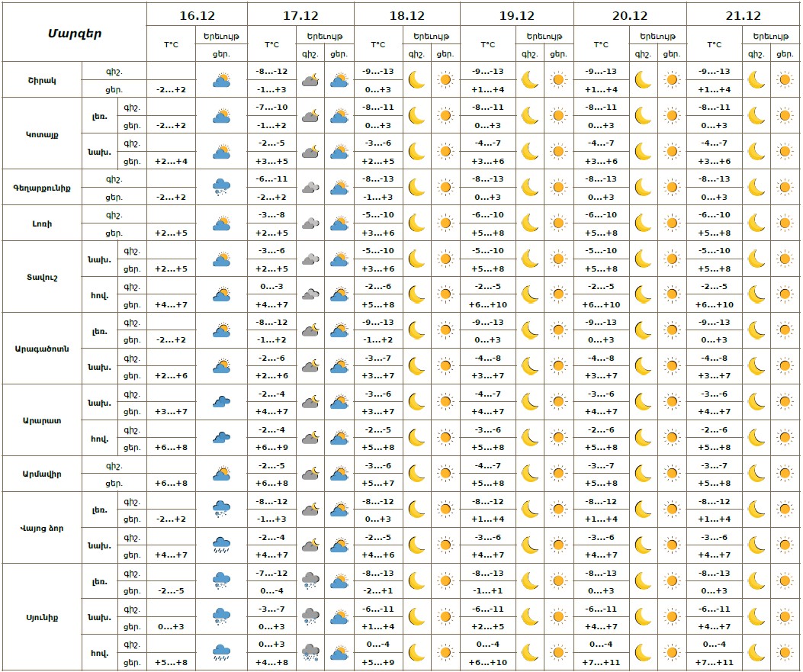Select the 18.12 date column header

coord(407,15)
